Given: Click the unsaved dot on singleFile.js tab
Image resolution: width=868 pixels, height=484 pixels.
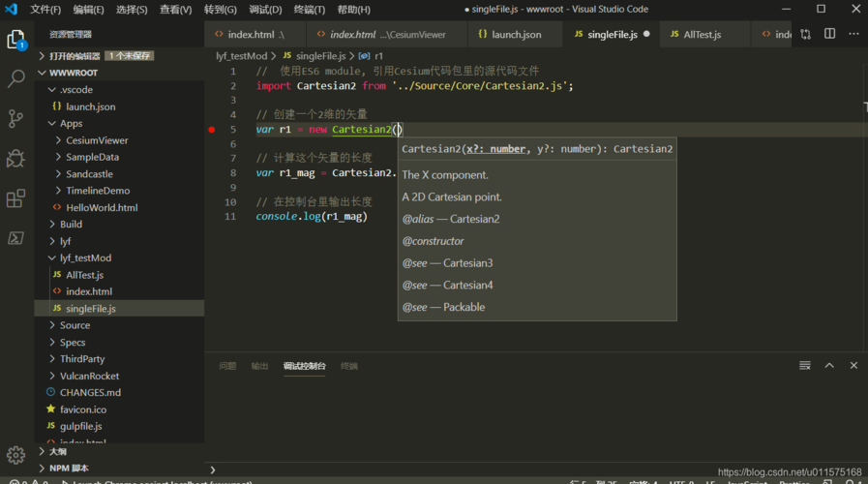Looking at the screenshot, I should [x=646, y=34].
